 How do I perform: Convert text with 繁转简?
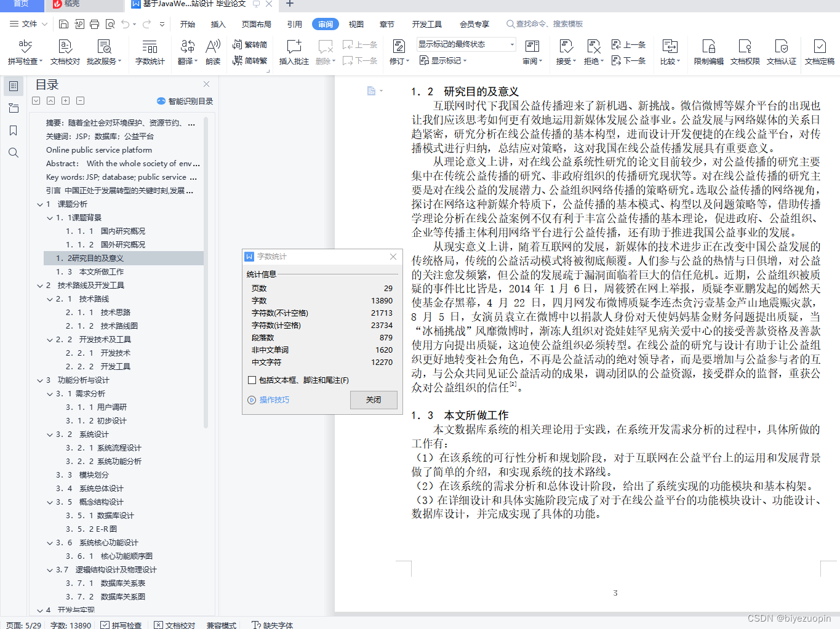250,44
